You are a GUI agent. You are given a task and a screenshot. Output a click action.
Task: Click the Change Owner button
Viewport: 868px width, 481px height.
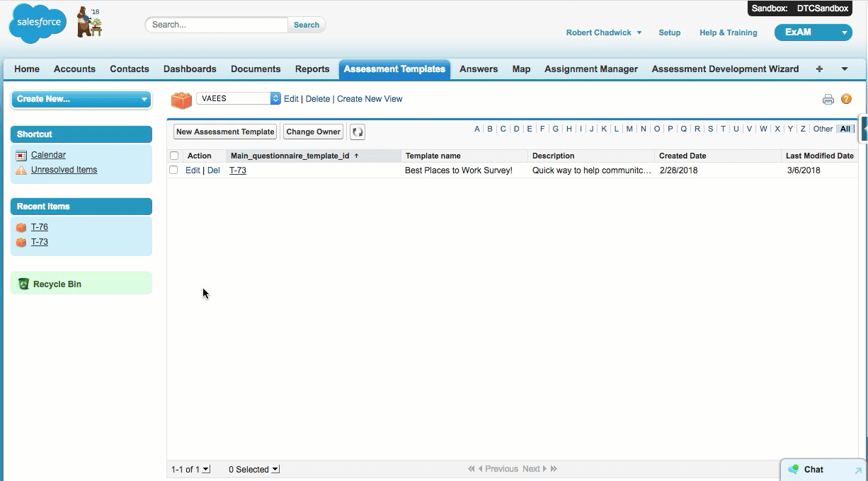(314, 132)
